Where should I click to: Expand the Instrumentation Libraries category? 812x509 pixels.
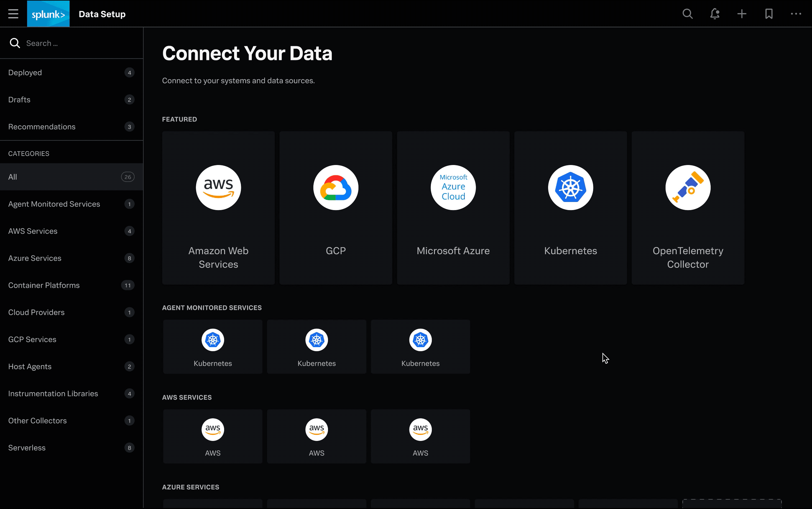53,393
